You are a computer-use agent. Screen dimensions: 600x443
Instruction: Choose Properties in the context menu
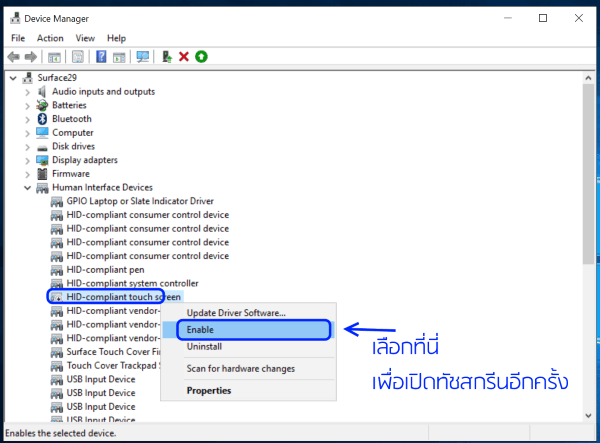click(x=209, y=390)
